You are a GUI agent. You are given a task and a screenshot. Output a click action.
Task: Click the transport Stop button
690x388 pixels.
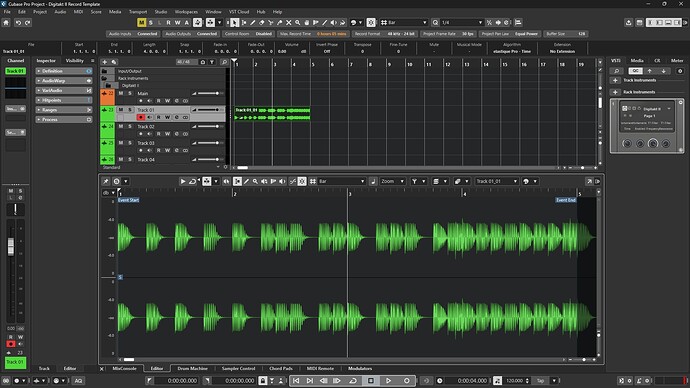click(x=371, y=381)
